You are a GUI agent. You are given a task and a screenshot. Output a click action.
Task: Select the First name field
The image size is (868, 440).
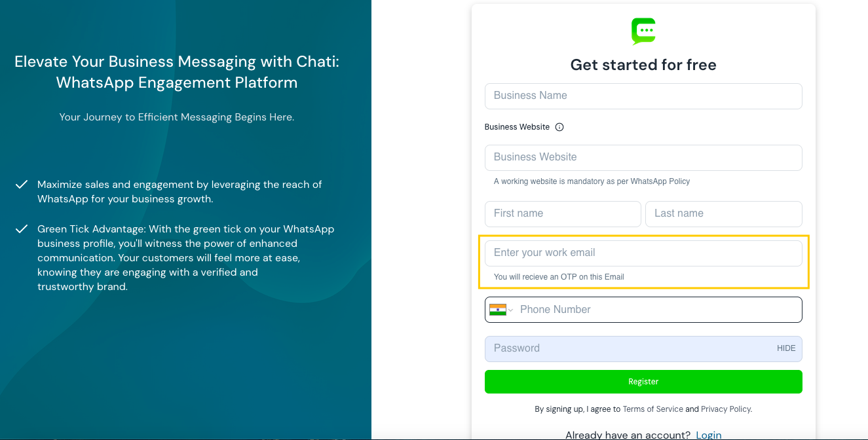point(562,213)
